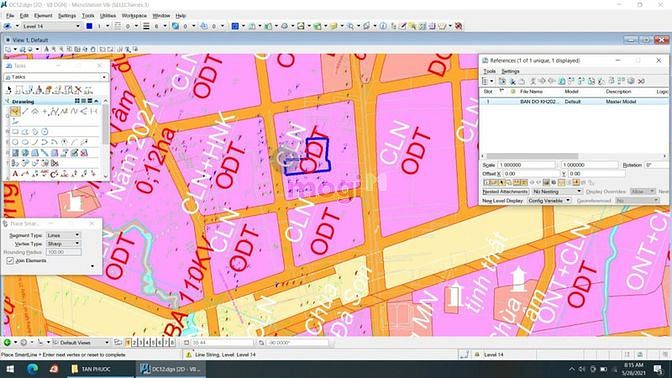The image size is (672, 378).
Task: Click the line weight icon in attributes toolbar
Action: [146, 26]
